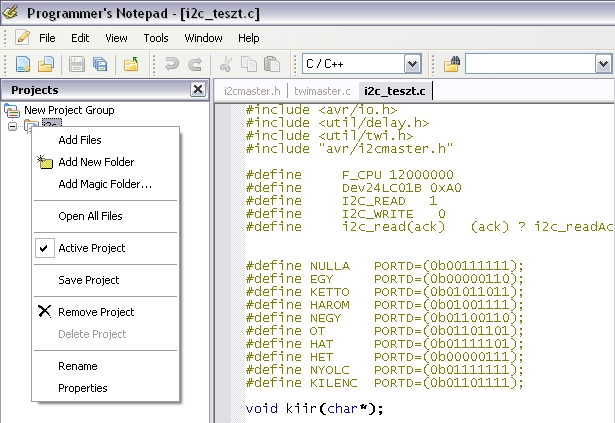Click the KILENC PORTD define line

click(x=384, y=383)
